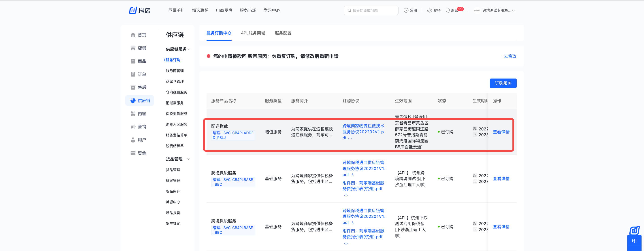Open the 消息 bell notification icon

[x=448, y=11]
